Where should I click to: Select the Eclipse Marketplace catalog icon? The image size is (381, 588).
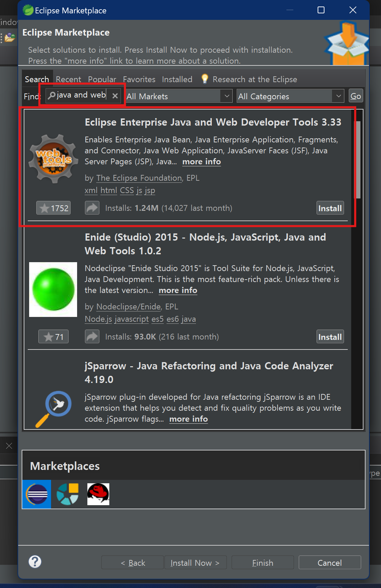37,494
